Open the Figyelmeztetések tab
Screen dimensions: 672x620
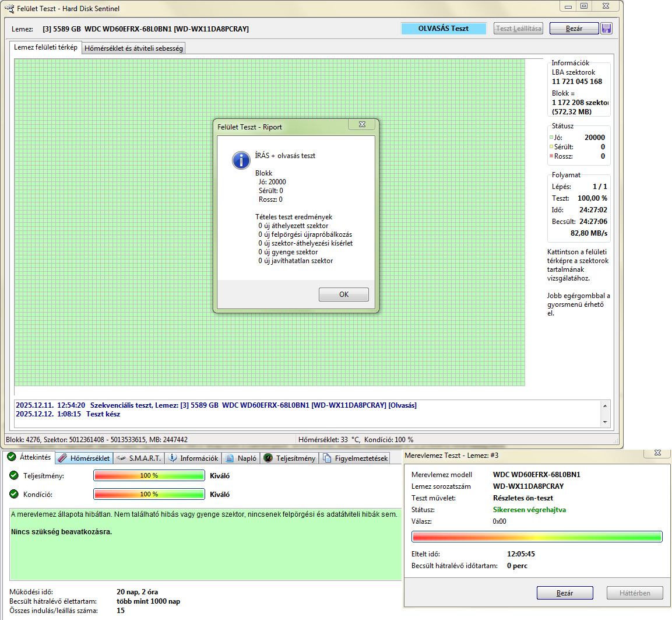pos(356,458)
